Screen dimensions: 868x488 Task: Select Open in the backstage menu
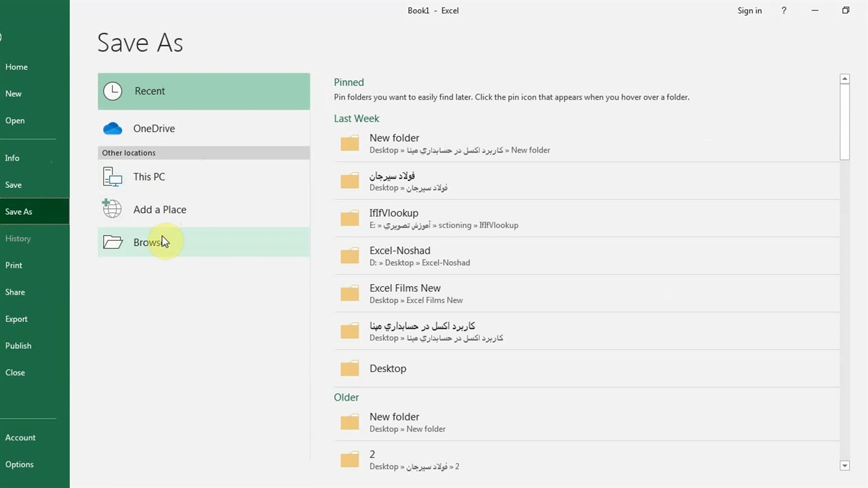(x=34, y=121)
